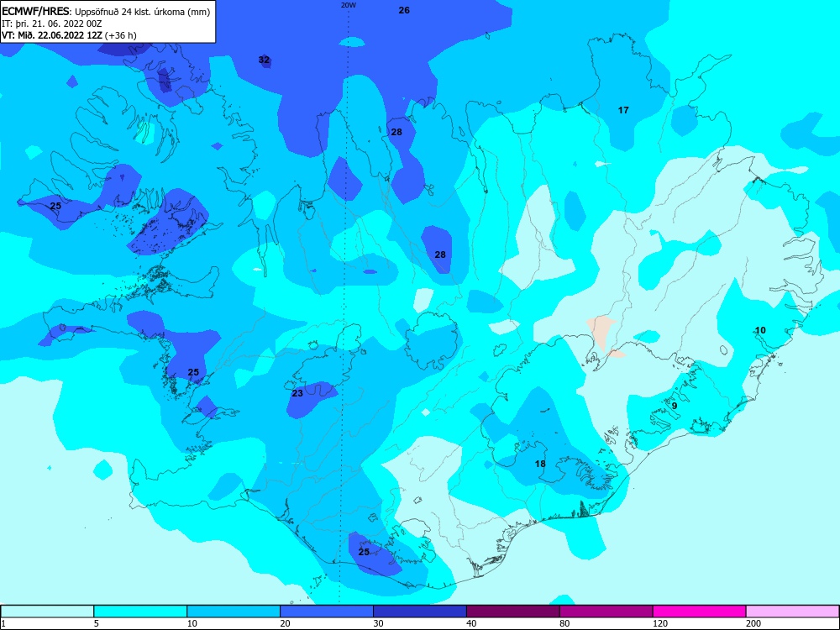Screen dimensions: 840x630
Task: Click the 26 mm value at top of map
Action: tap(404, 10)
